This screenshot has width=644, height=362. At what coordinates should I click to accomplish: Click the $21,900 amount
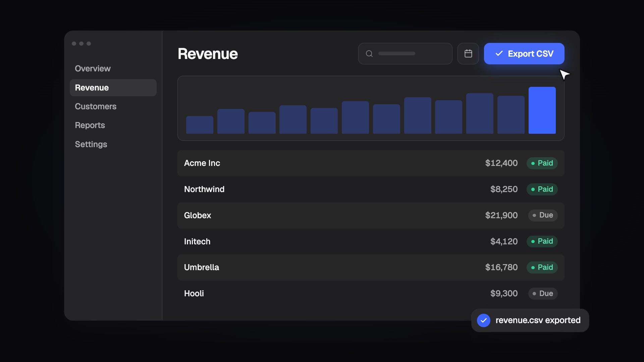coord(501,215)
